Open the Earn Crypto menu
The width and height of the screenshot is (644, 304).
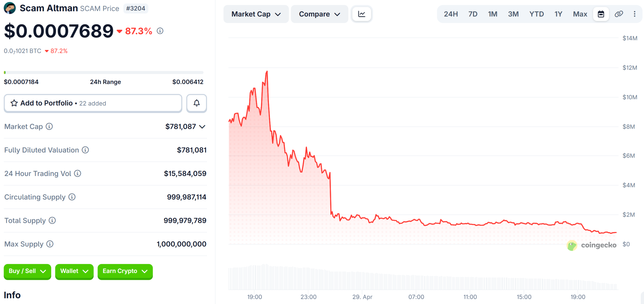(125, 272)
